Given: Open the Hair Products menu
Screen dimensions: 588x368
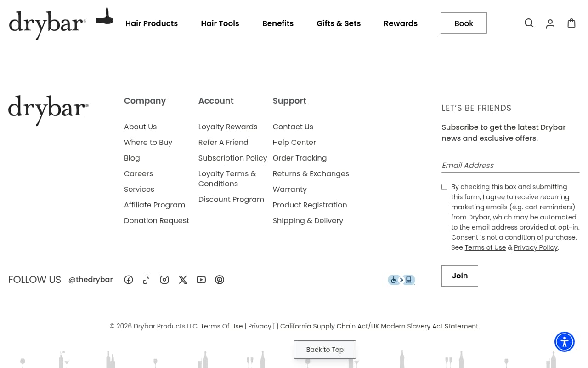Looking at the screenshot, I should tap(152, 23).
